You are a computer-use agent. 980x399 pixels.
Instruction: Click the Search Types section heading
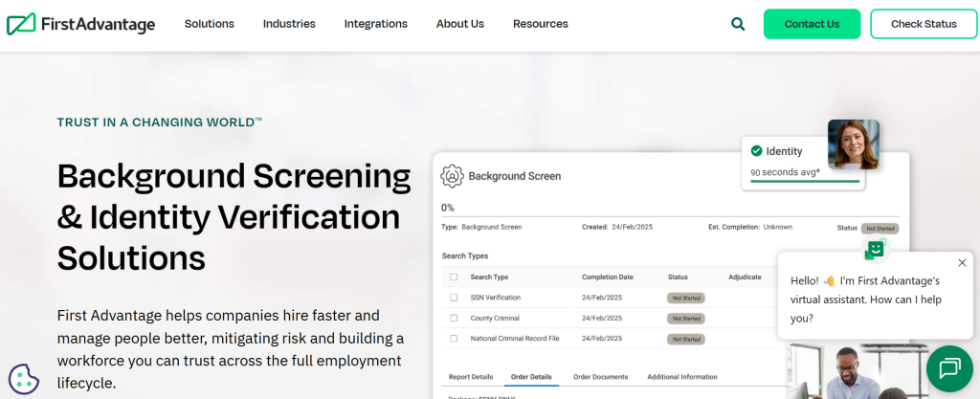pyautogui.click(x=465, y=255)
